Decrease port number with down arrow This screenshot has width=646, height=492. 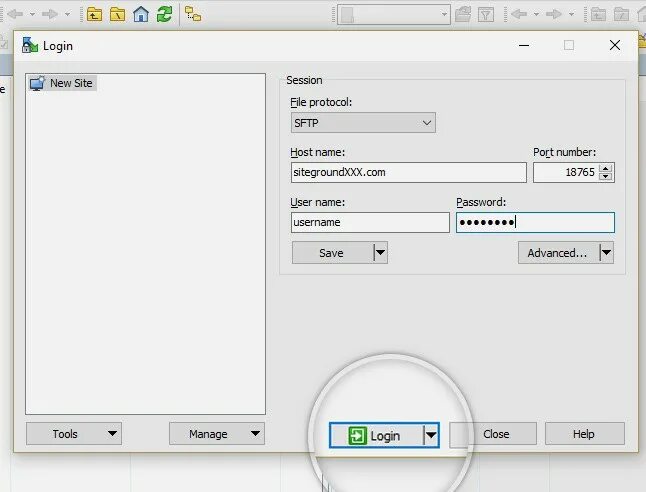pyautogui.click(x=606, y=177)
